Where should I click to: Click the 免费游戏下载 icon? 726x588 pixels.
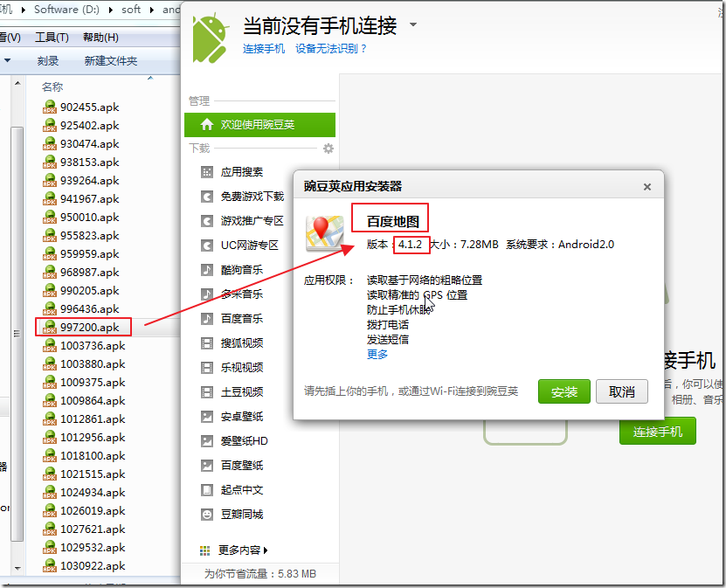pos(207,197)
